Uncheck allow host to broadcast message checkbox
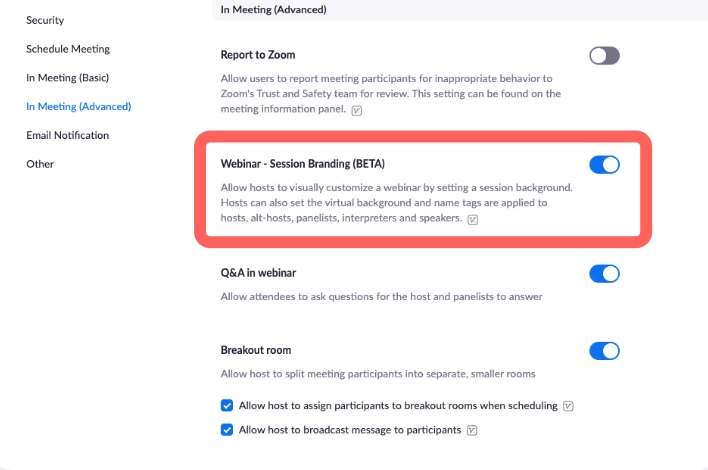 227,430
